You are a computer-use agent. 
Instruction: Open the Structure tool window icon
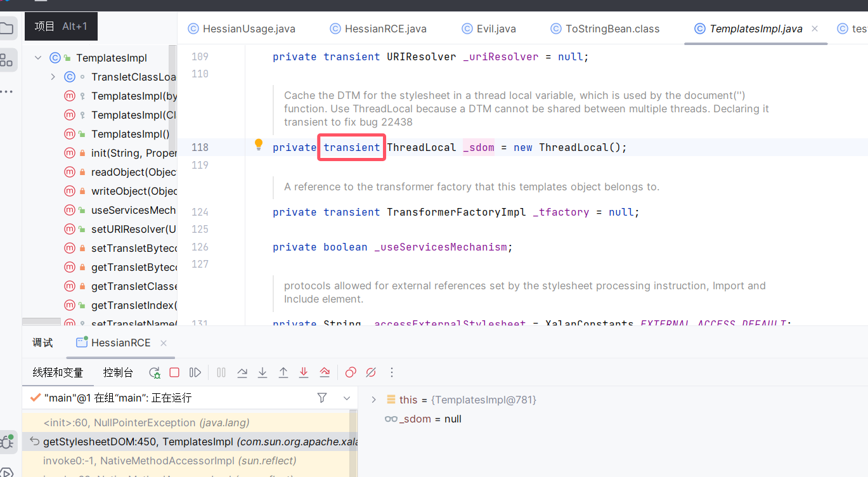click(7, 60)
